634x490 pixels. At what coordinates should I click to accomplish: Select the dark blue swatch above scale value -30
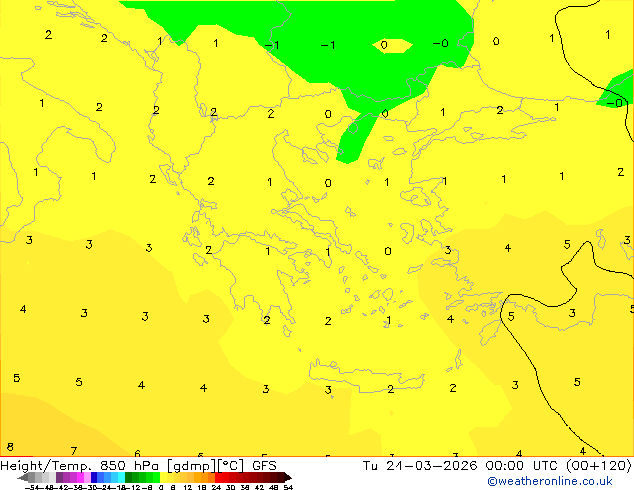point(94,477)
